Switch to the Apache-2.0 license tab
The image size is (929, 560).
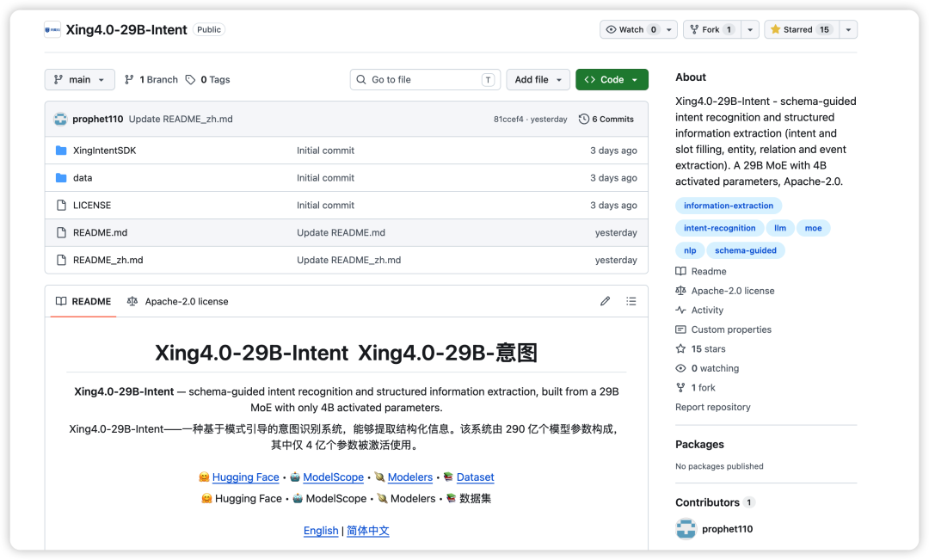tap(178, 301)
